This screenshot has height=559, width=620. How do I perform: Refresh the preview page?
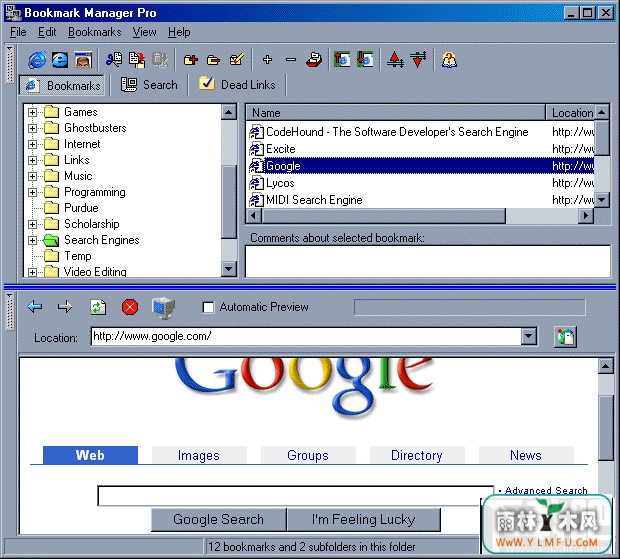pyautogui.click(x=98, y=307)
